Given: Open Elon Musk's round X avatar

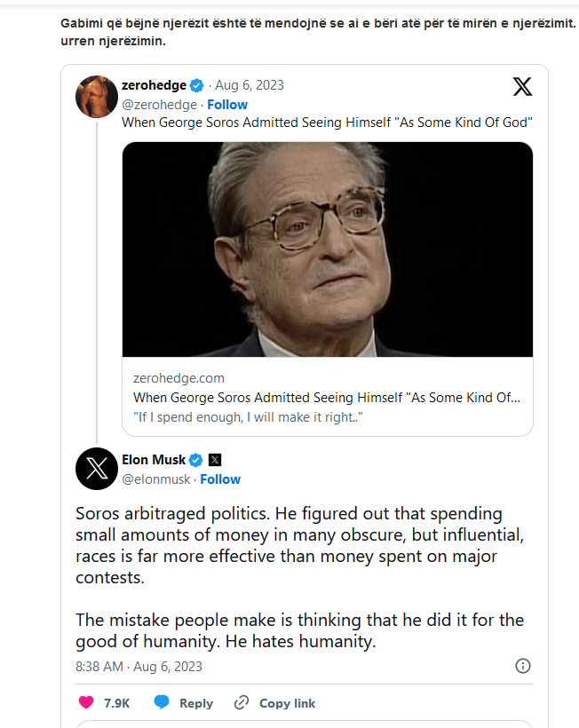Looking at the screenshot, I should (x=97, y=469).
